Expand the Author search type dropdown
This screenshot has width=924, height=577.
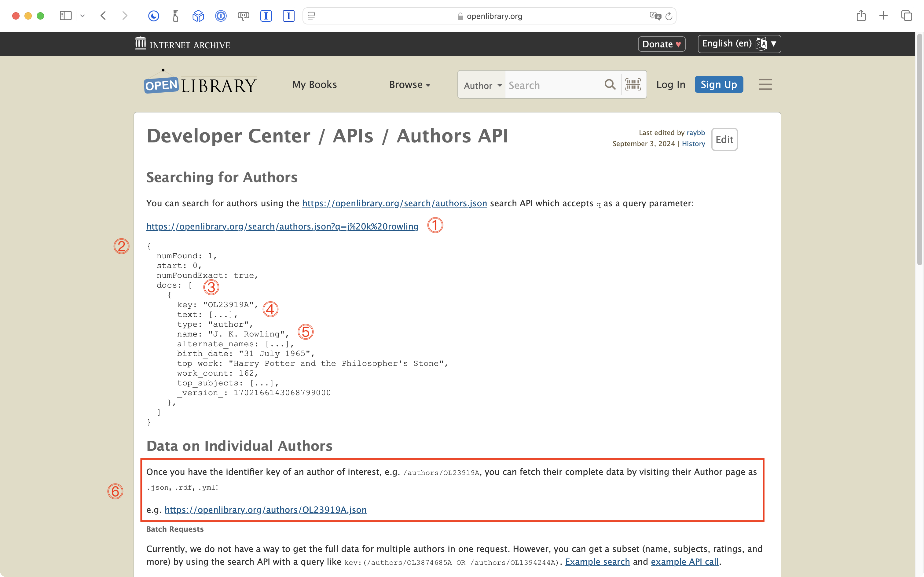pyautogui.click(x=482, y=85)
